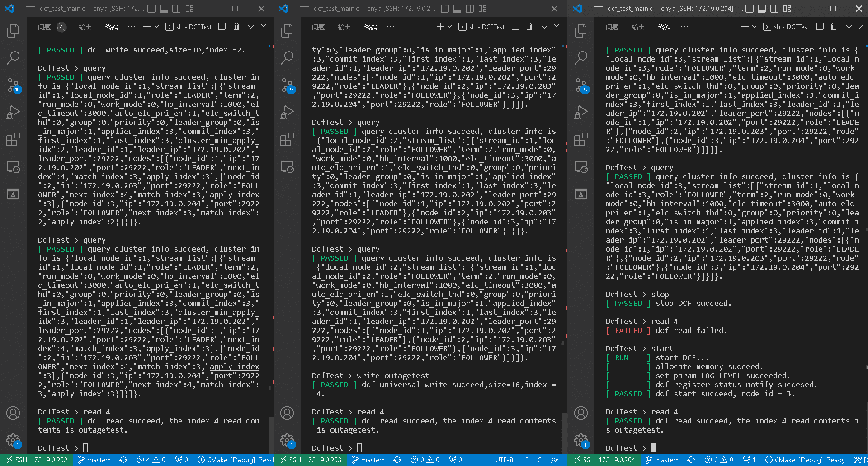Image resolution: width=868 pixels, height=466 pixels.
Task: Close the terminal panel in left window
Action: (x=264, y=27)
